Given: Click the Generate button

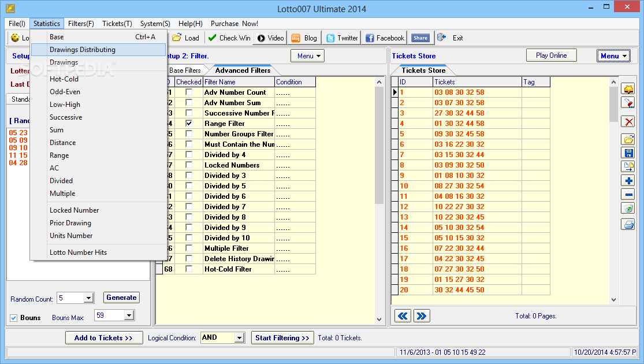Looking at the screenshot, I should 121,298.
